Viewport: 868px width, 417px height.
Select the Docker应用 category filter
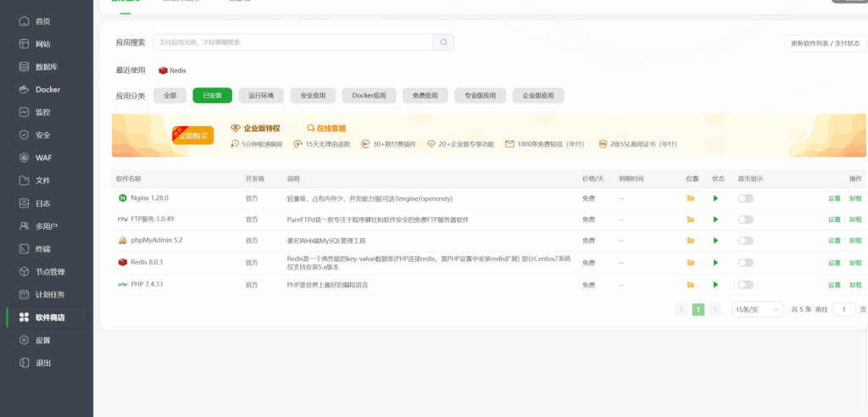coord(370,95)
